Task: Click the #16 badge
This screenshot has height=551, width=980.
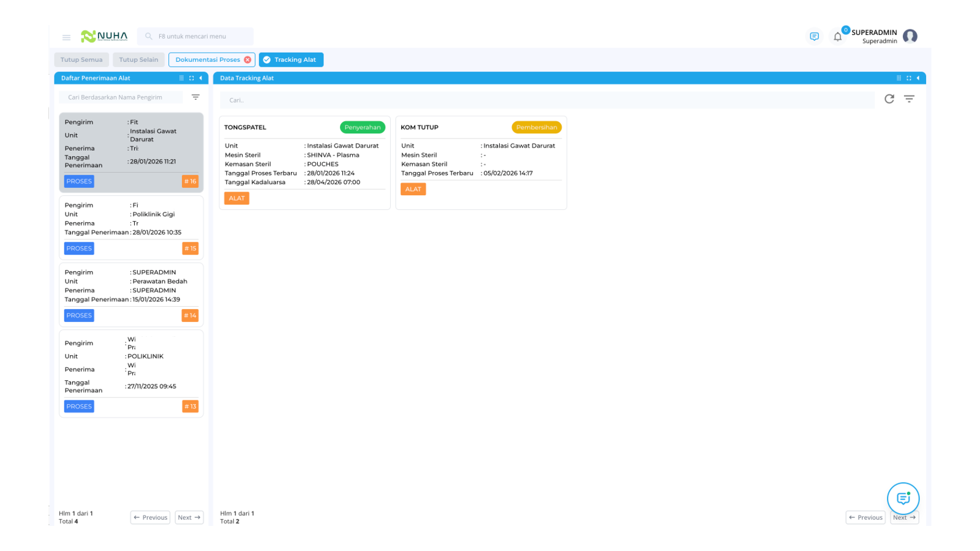Action: [190, 181]
